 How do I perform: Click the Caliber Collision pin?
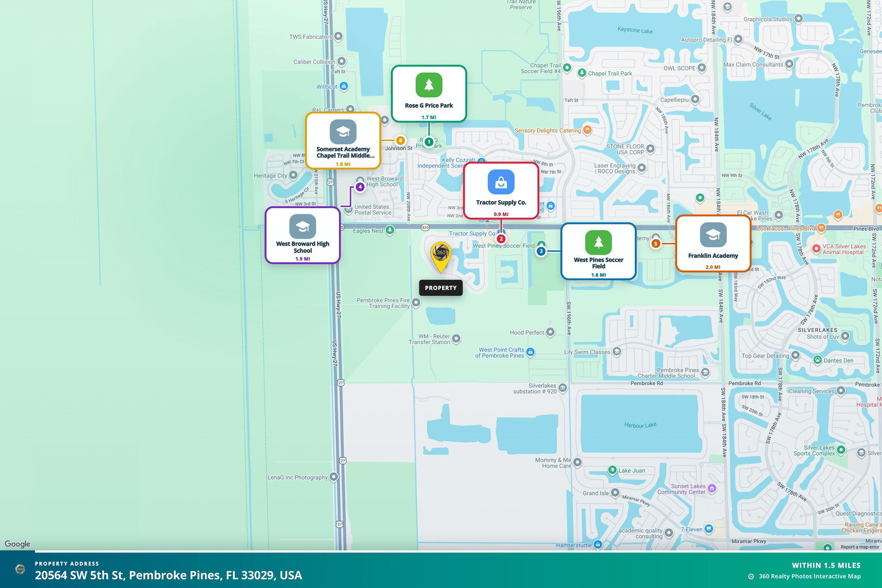(x=342, y=61)
